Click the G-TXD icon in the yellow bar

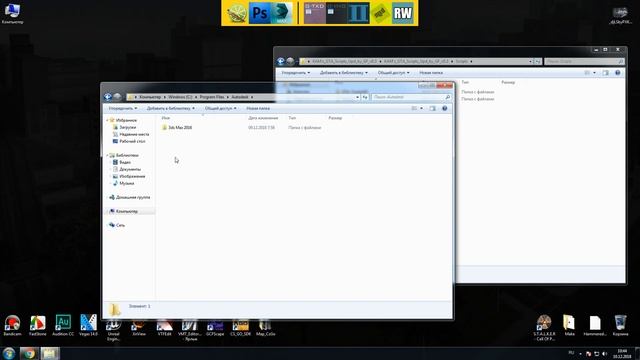pyautogui.click(x=315, y=13)
